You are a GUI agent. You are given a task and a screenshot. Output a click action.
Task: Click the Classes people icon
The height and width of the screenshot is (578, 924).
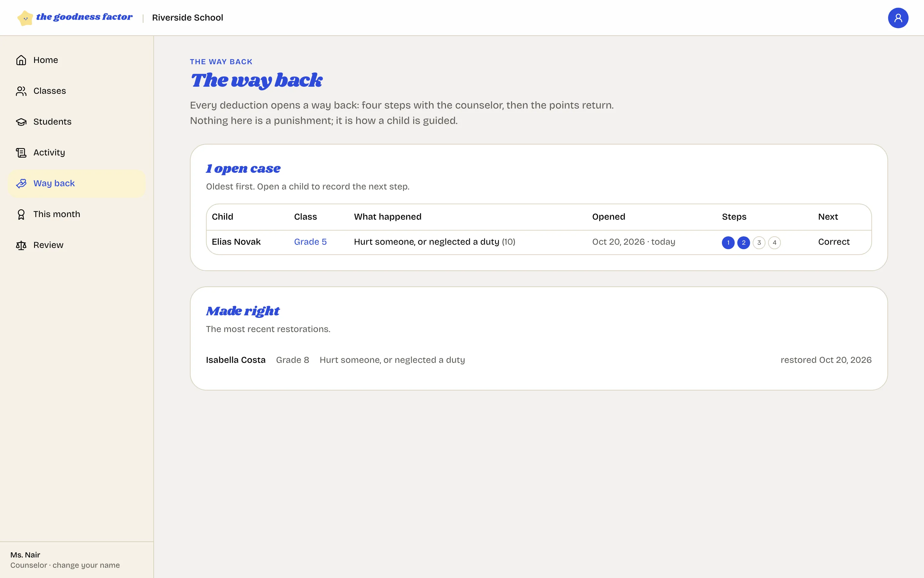21,91
